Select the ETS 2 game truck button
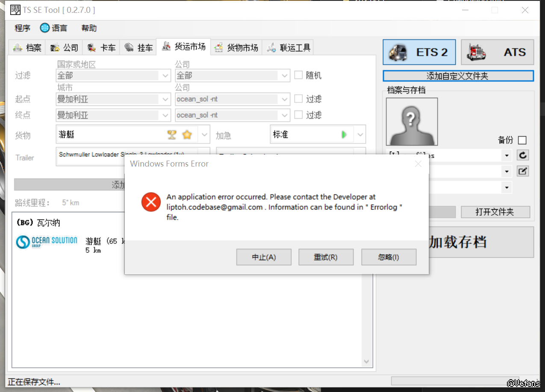The height and width of the screenshot is (392, 545). point(419,53)
